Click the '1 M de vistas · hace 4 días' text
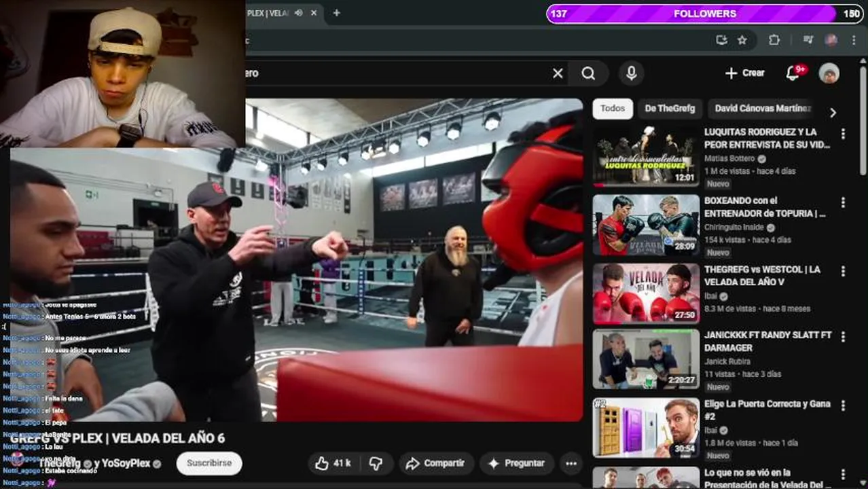This screenshot has height=489, width=868. point(750,171)
